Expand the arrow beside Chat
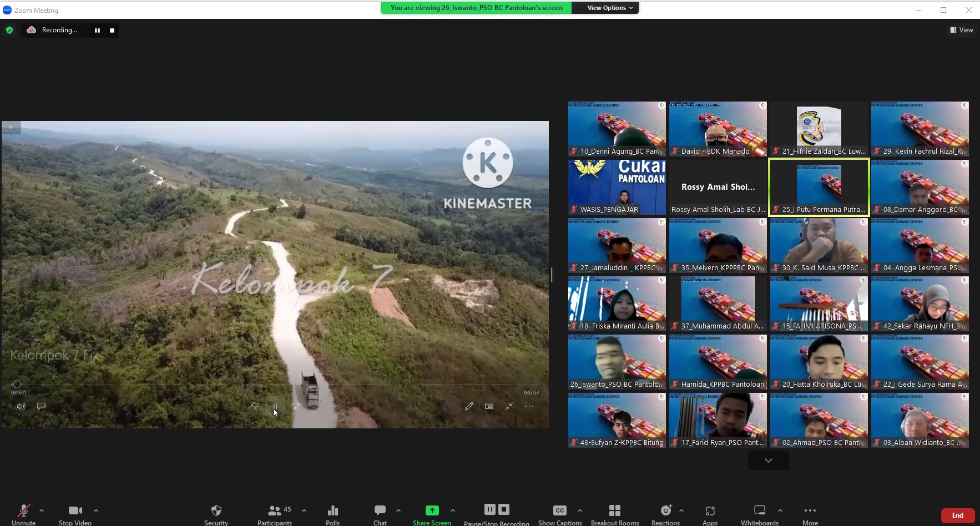Image resolution: width=980 pixels, height=526 pixels. (398, 510)
